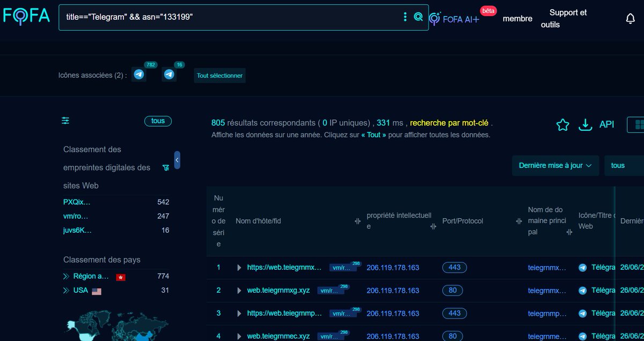Click port 443 badge in row 1
Viewport: 644px width, 341px height.
[455, 268]
